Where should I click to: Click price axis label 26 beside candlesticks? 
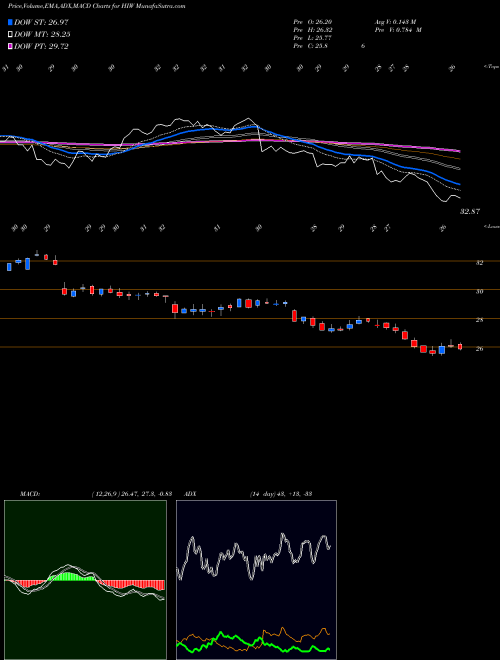tap(479, 349)
